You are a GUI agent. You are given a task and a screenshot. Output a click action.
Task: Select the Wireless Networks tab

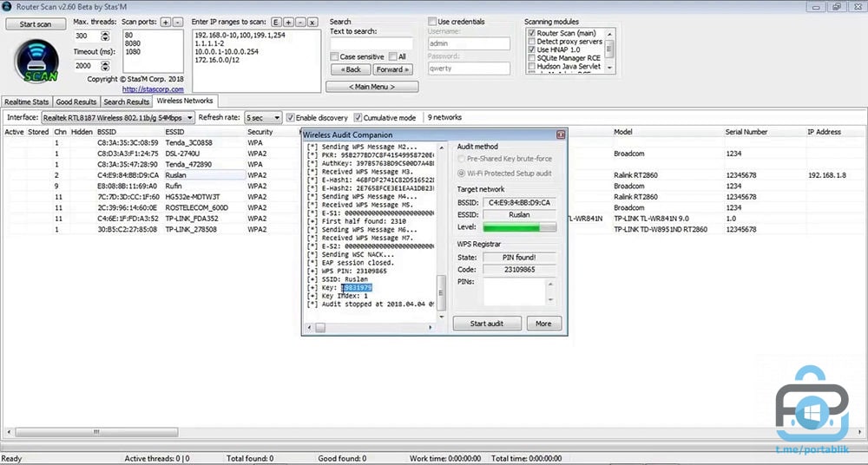tap(185, 101)
